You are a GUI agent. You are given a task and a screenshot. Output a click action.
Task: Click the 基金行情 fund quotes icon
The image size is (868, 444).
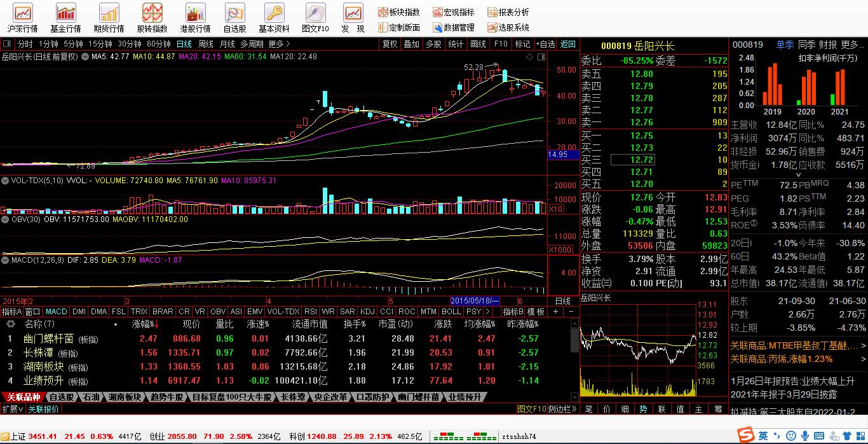(x=65, y=18)
